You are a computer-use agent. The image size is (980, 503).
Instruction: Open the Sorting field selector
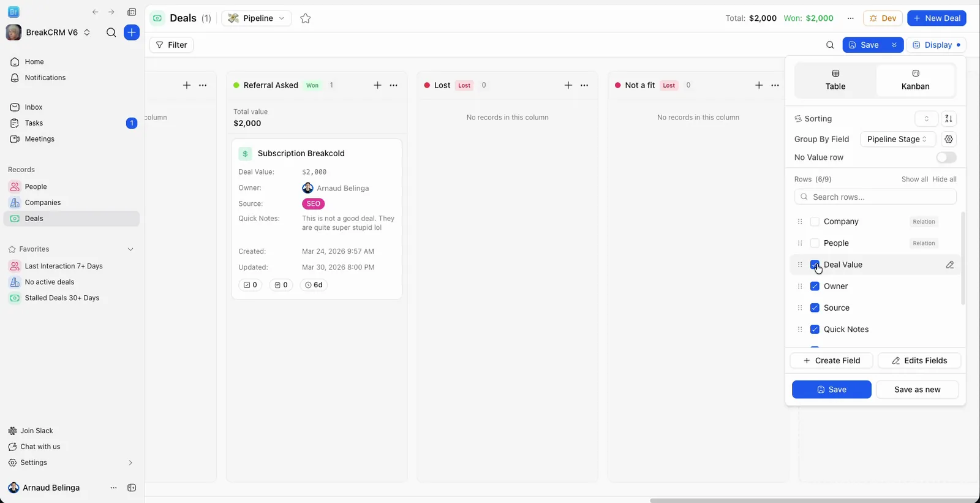point(926,119)
